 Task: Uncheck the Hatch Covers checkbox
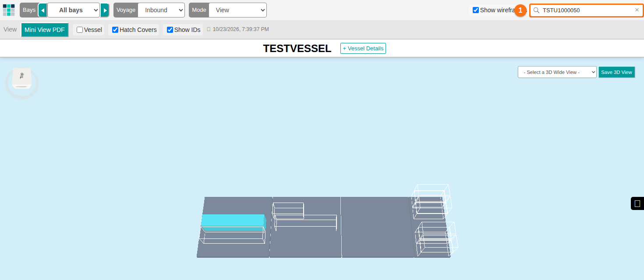(x=115, y=30)
